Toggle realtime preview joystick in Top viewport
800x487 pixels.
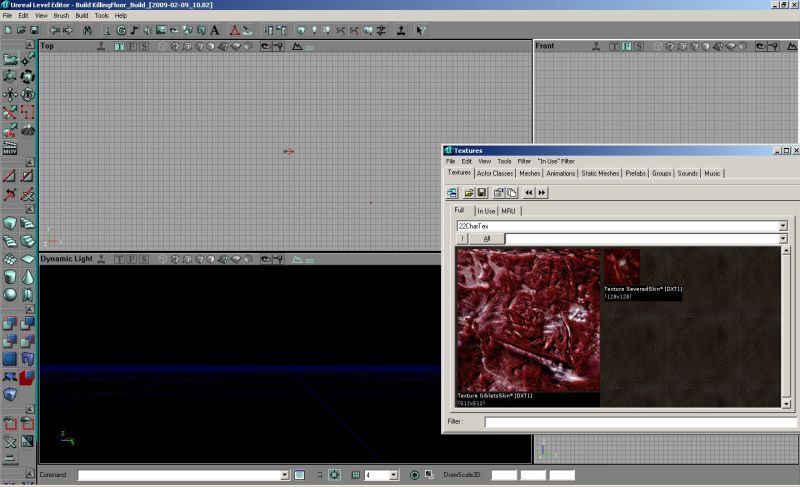(x=101, y=46)
